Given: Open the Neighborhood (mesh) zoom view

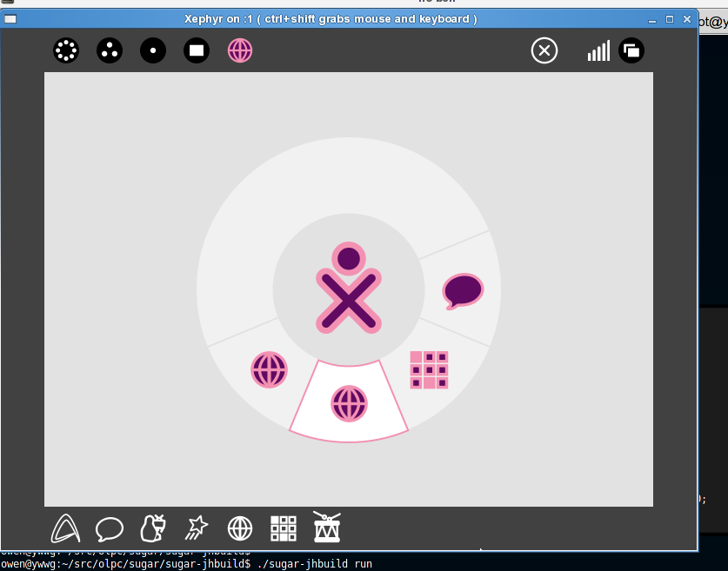Looking at the screenshot, I should click(x=66, y=50).
